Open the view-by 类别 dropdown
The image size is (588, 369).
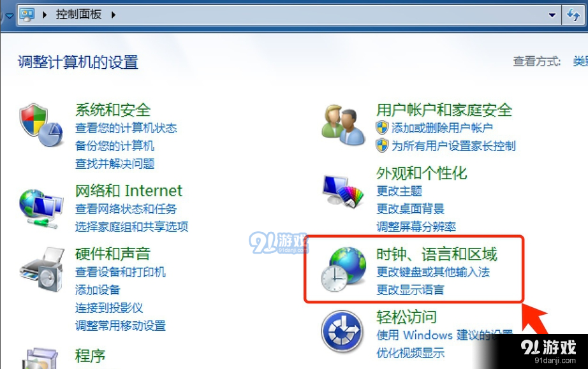580,61
